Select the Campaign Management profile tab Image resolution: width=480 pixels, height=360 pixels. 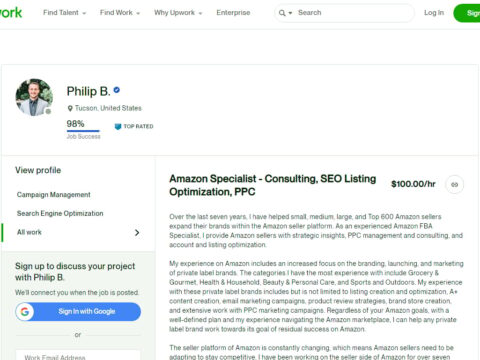click(x=54, y=195)
